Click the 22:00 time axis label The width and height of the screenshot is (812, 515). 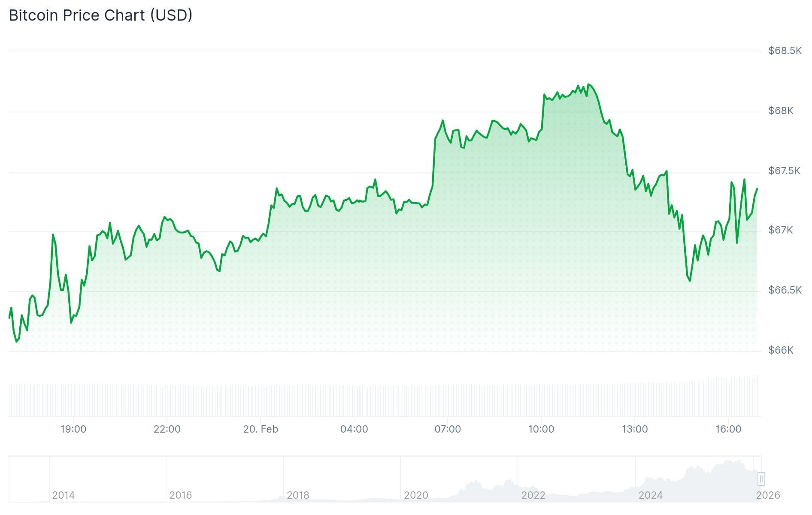pos(167,429)
